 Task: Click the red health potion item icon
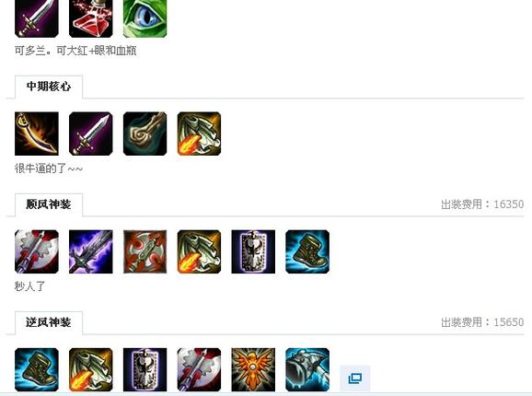tap(90, 18)
